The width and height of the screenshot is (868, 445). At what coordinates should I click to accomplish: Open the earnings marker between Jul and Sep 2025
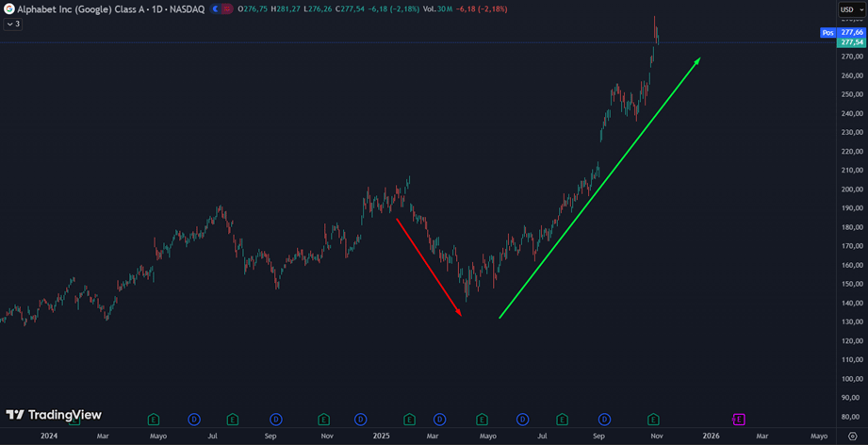click(x=562, y=419)
